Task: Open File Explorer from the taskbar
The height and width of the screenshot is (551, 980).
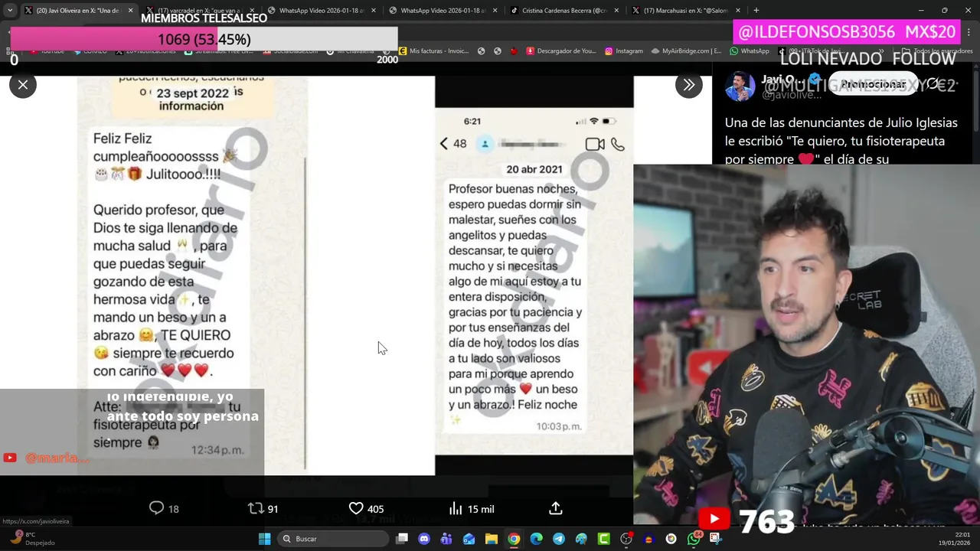Action: (x=492, y=539)
